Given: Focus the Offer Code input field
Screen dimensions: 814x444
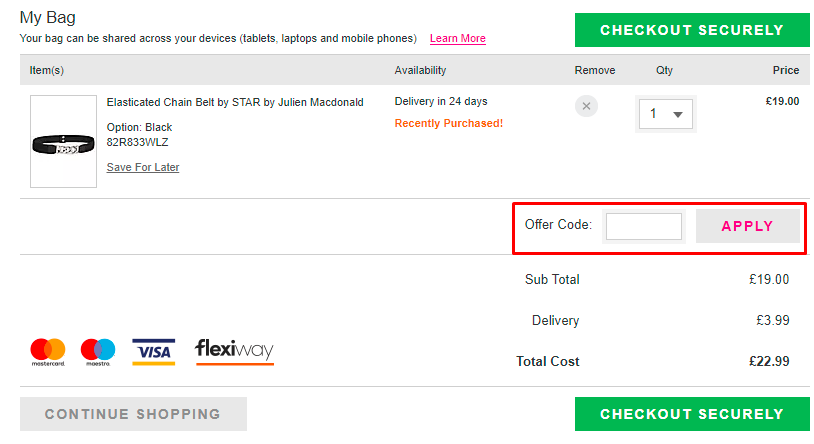Looking at the screenshot, I should pos(644,226).
